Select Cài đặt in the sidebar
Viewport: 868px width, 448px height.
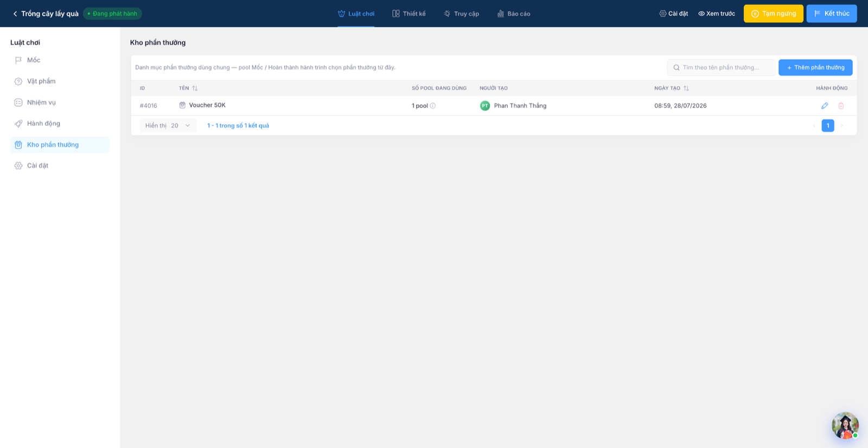point(60,166)
